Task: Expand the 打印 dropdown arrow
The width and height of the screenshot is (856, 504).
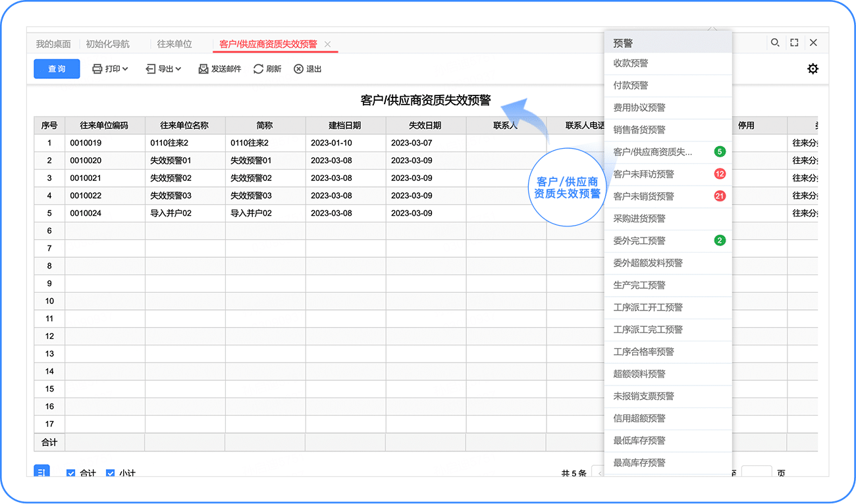Action: pos(125,69)
